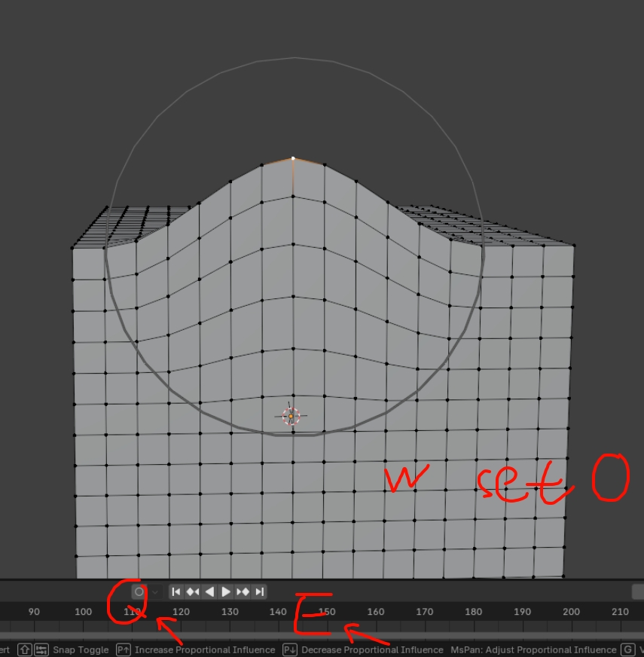The width and height of the screenshot is (644, 657).
Task: Click frame 180 on the timeline ruler
Action: (474, 612)
